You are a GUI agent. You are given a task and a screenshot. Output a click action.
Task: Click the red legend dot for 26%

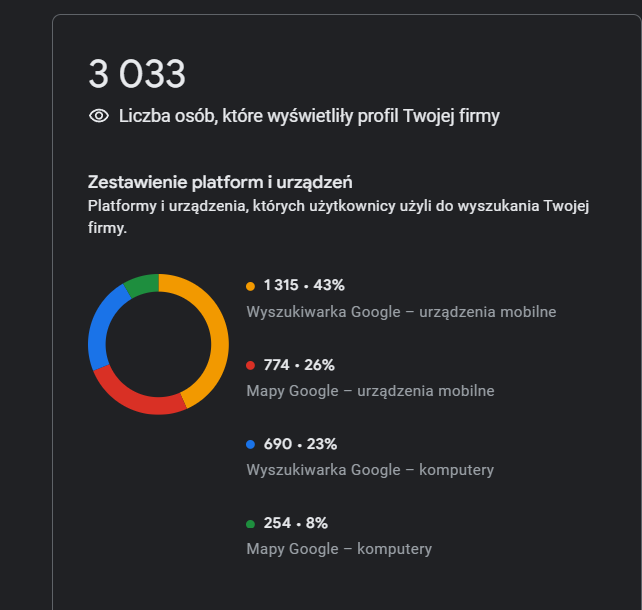click(251, 365)
